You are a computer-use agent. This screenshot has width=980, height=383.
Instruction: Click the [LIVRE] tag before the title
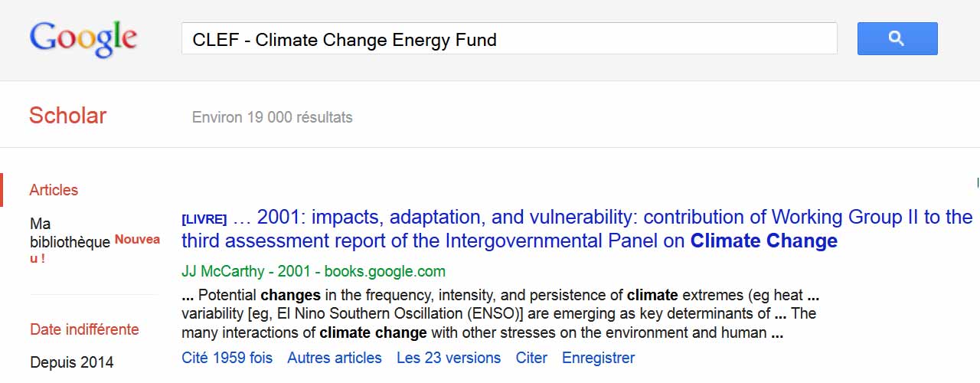pyautogui.click(x=204, y=219)
